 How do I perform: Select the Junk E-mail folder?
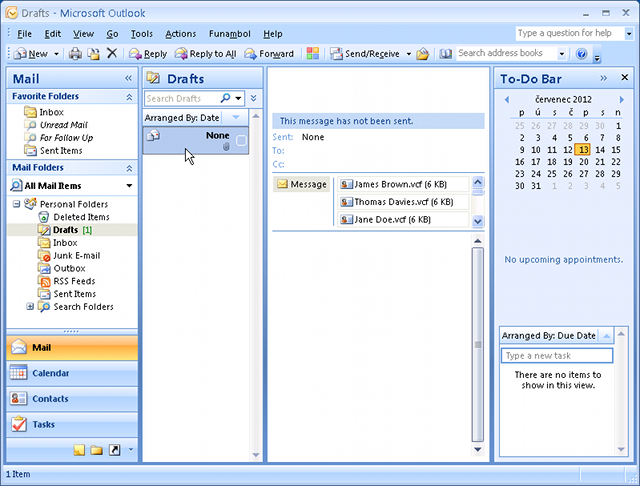[x=76, y=255]
